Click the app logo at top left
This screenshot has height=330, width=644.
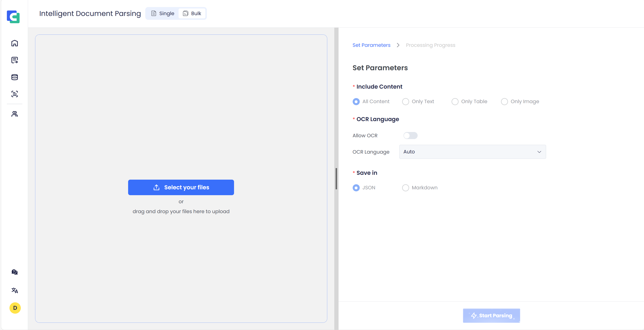coord(13,17)
